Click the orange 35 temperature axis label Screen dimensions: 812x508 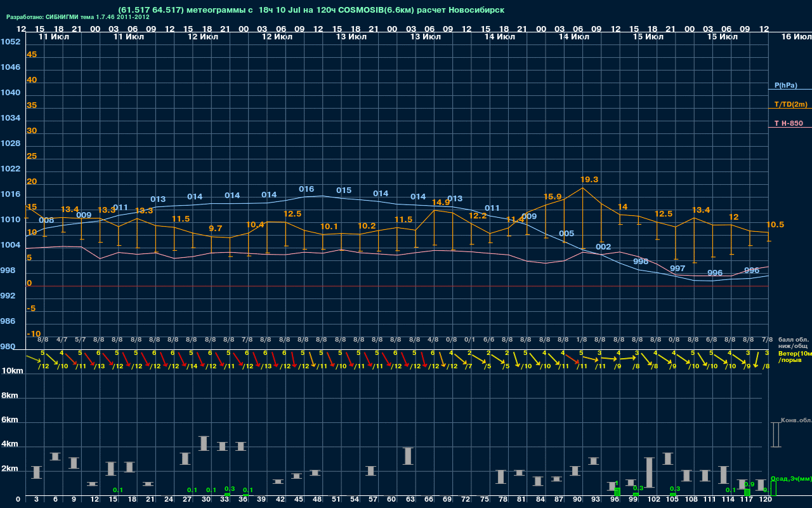coord(32,105)
